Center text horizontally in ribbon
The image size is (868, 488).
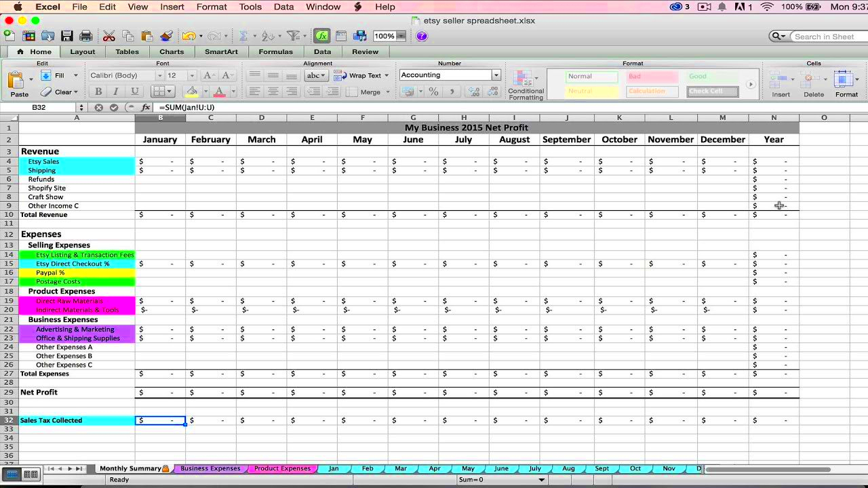[x=273, y=91]
